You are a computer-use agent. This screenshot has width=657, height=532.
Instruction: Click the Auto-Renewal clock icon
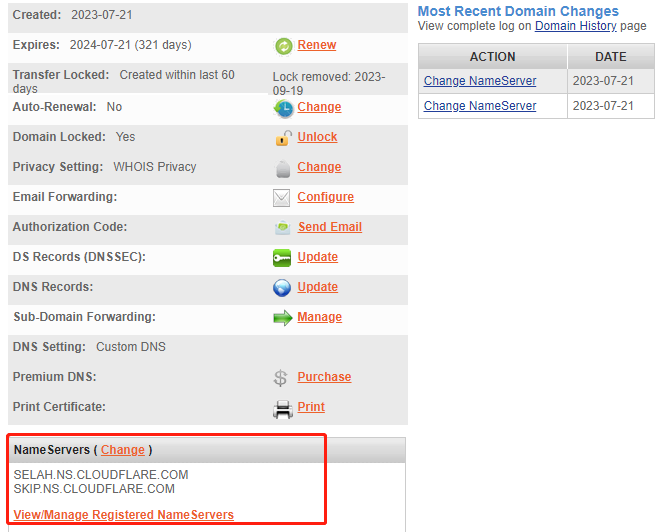(x=283, y=108)
